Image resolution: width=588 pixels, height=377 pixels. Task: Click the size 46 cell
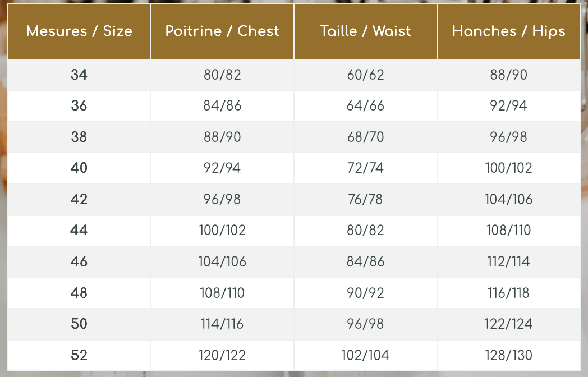click(79, 261)
